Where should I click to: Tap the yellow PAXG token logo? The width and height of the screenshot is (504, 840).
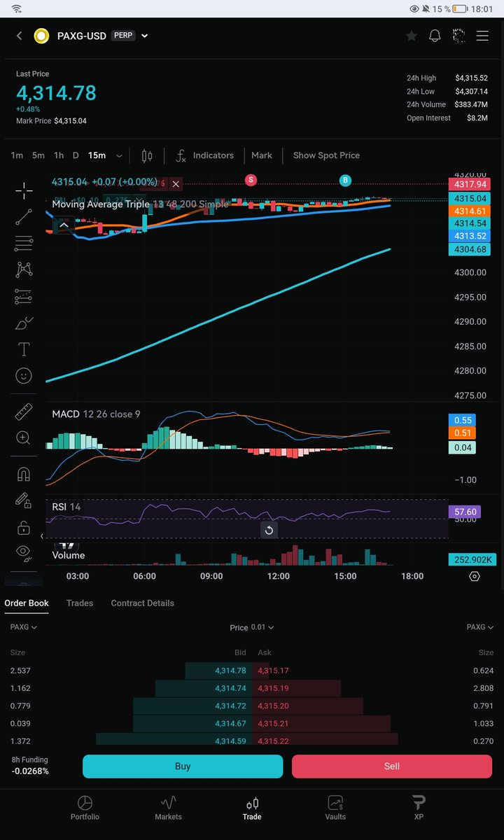[42, 36]
